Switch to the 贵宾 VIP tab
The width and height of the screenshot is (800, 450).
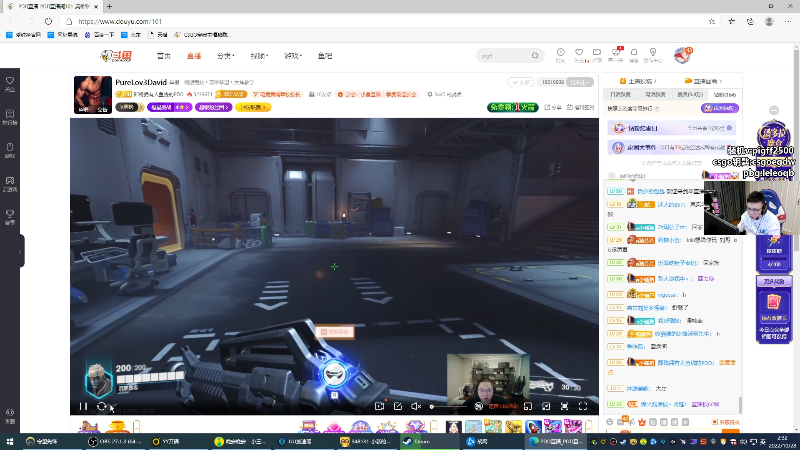click(690, 95)
